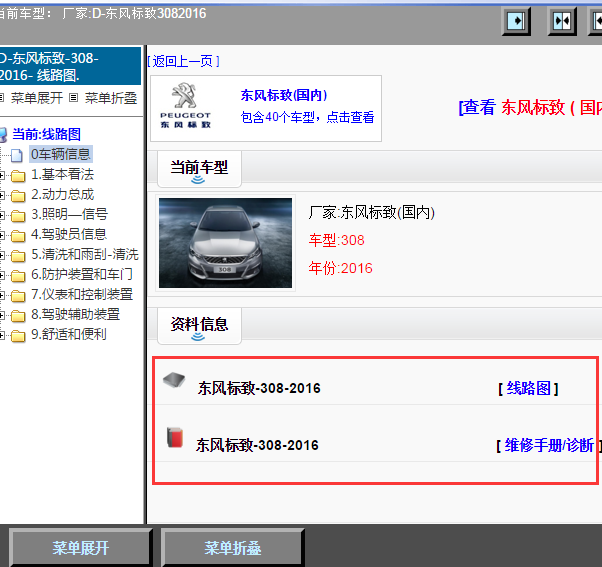Expand the 9.舒适和便利 tree node
Image resolution: width=602 pixels, height=567 pixels.
click(2, 335)
